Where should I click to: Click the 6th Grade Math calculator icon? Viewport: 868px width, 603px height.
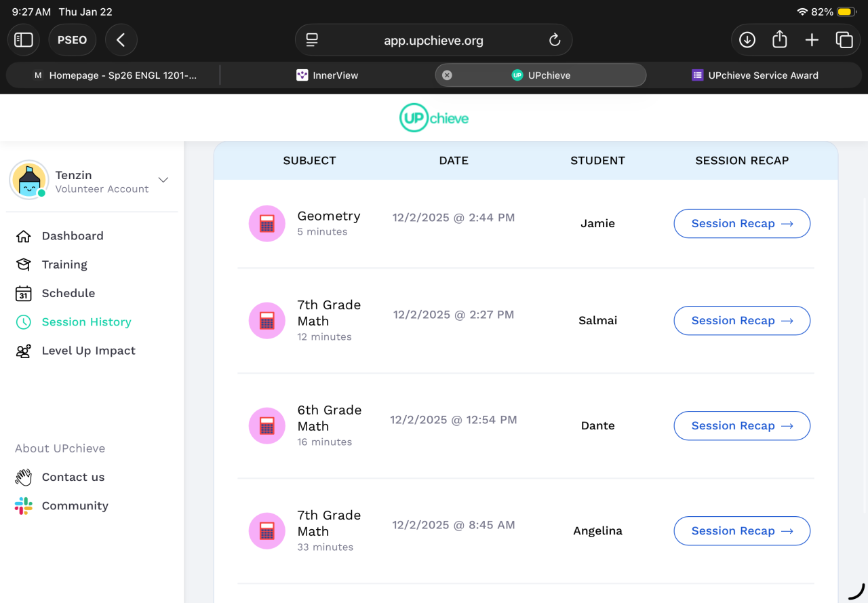click(x=267, y=426)
